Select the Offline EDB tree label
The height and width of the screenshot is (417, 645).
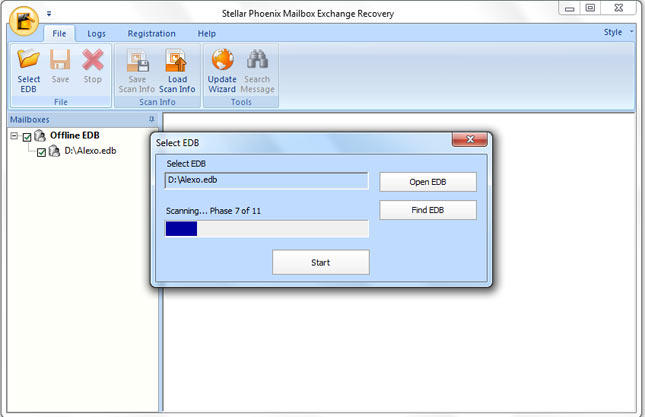pyautogui.click(x=75, y=135)
